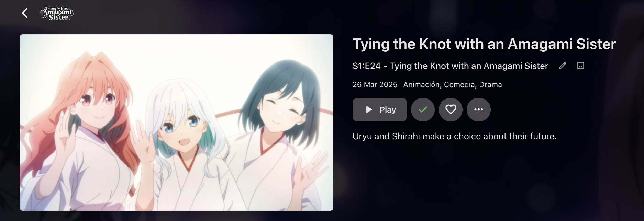Go back using the left arrow
Image resolution: width=644 pixels, height=221 pixels.
[25, 13]
